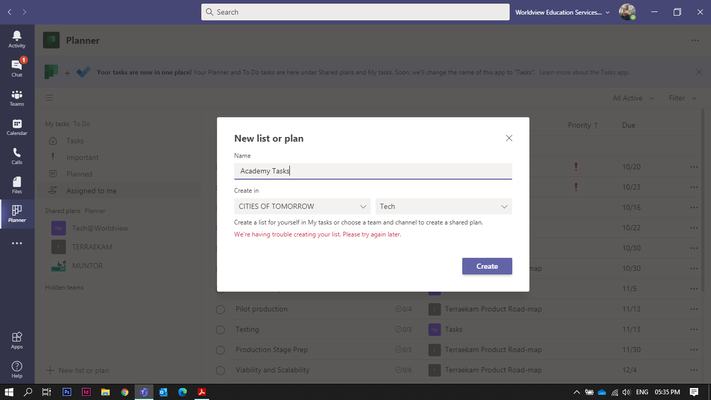The width and height of the screenshot is (711, 400).
Task: Click New list or plan
Action: coord(78,371)
